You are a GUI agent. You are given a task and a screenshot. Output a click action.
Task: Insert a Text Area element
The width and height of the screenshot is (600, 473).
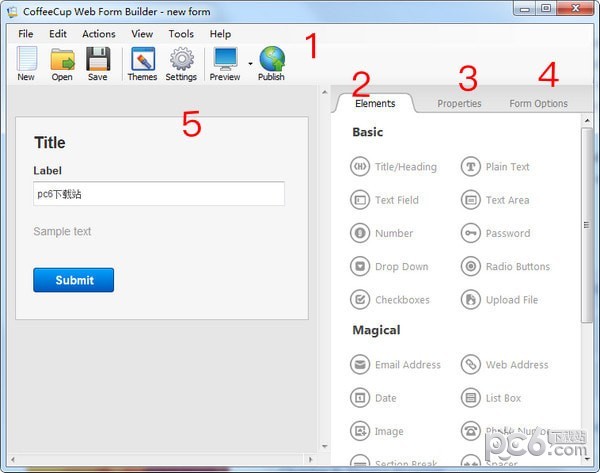coord(495,200)
